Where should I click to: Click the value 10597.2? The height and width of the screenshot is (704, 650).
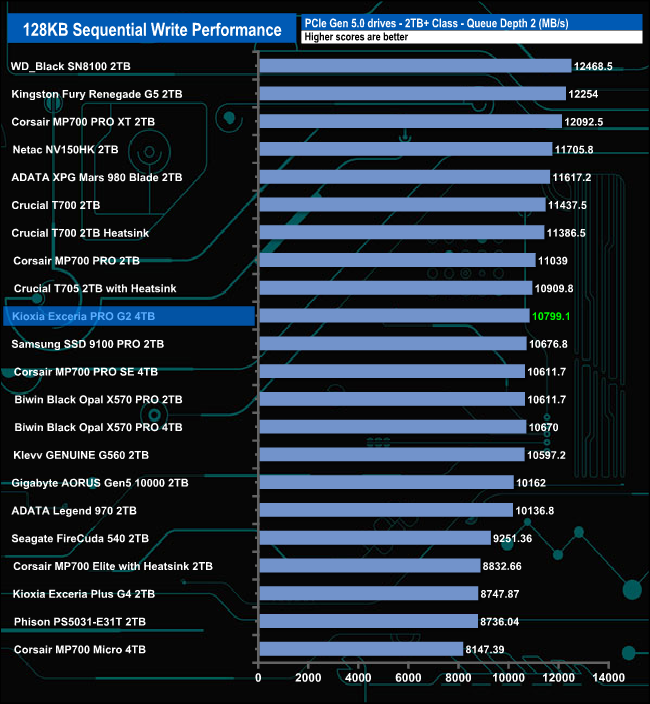coord(546,455)
